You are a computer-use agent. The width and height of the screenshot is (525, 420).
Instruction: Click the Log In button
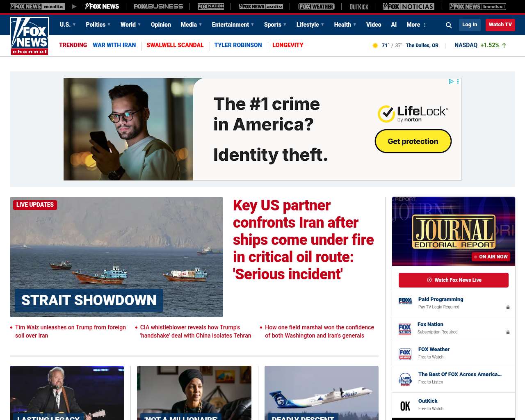point(470,25)
